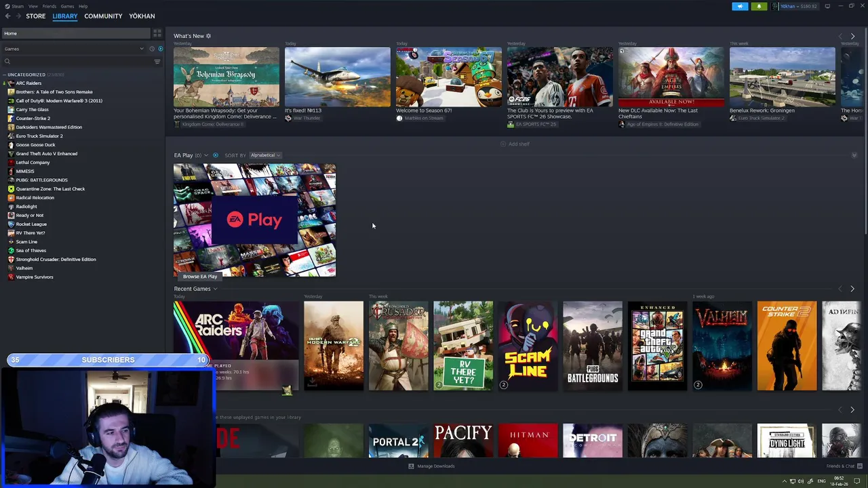Screen dimensions: 868x488
Task: Expand the Recent Games shelf dropdown
Action: (215, 289)
